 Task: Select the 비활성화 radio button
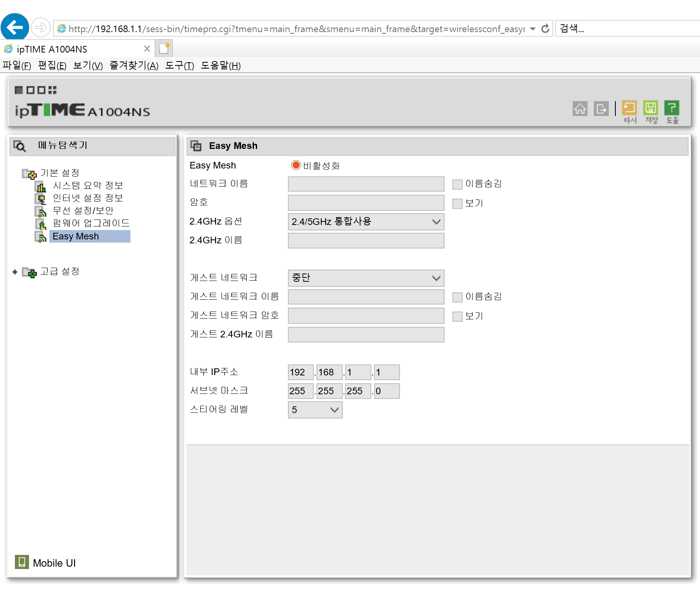coord(296,165)
